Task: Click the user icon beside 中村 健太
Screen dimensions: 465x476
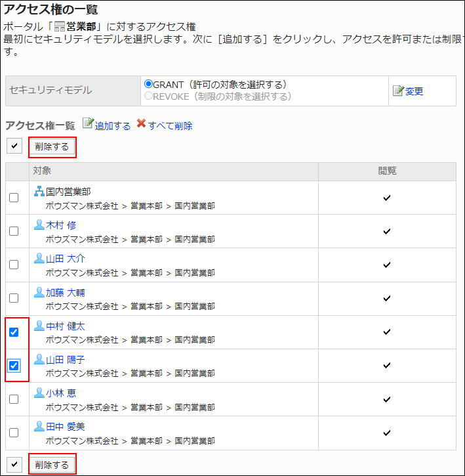Action: [x=39, y=326]
